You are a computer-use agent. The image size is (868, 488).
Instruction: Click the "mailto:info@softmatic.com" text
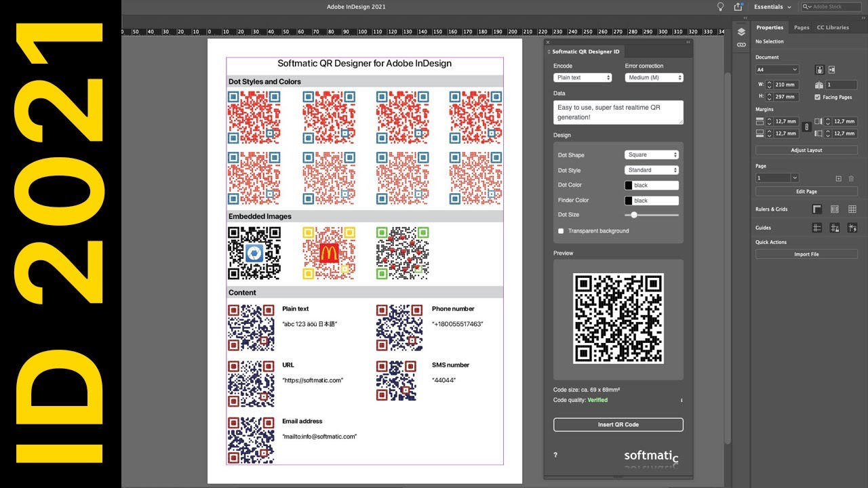(x=319, y=436)
